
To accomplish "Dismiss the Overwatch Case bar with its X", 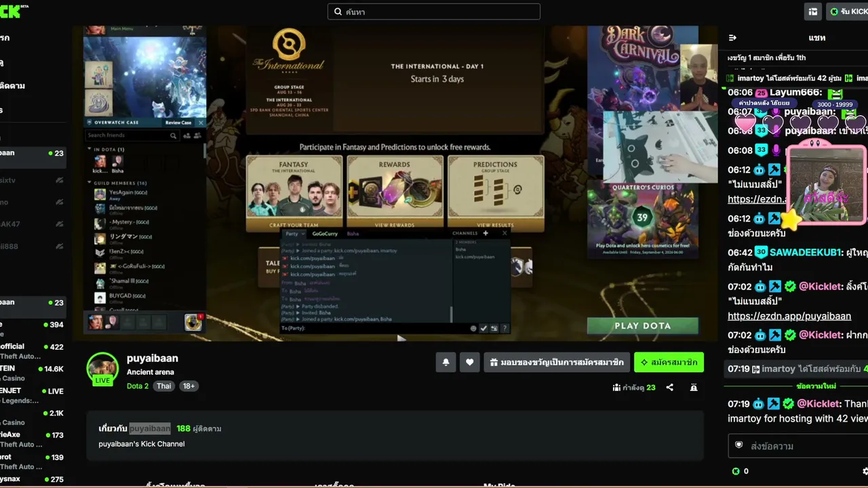I will [201, 123].
